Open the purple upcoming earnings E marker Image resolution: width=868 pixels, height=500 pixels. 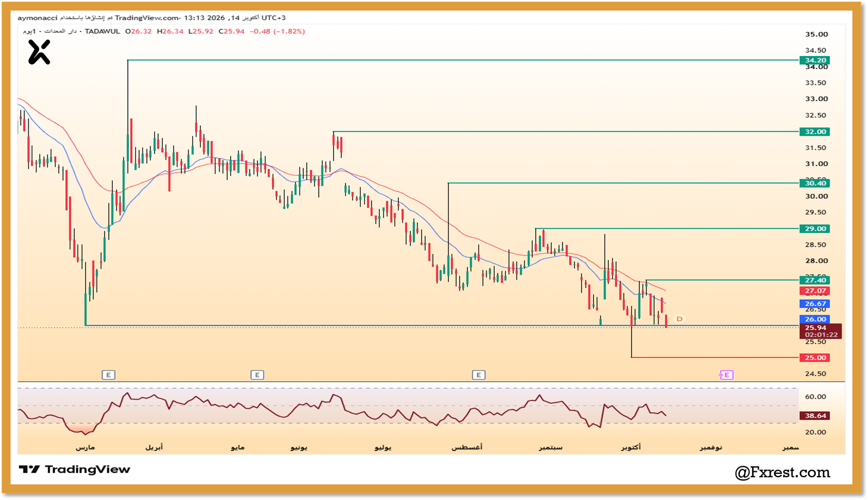(x=726, y=375)
